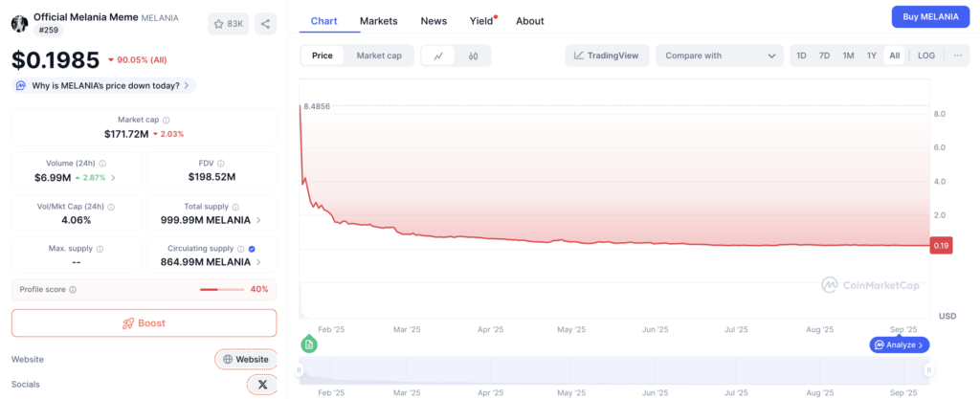Screen dimensions: 980x399
Task: Open the FDV info icon
Action: click(221, 164)
